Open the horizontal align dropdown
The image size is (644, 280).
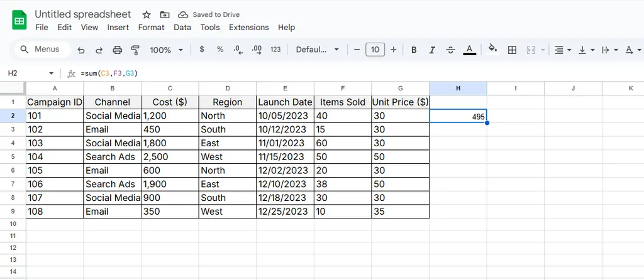coord(560,50)
